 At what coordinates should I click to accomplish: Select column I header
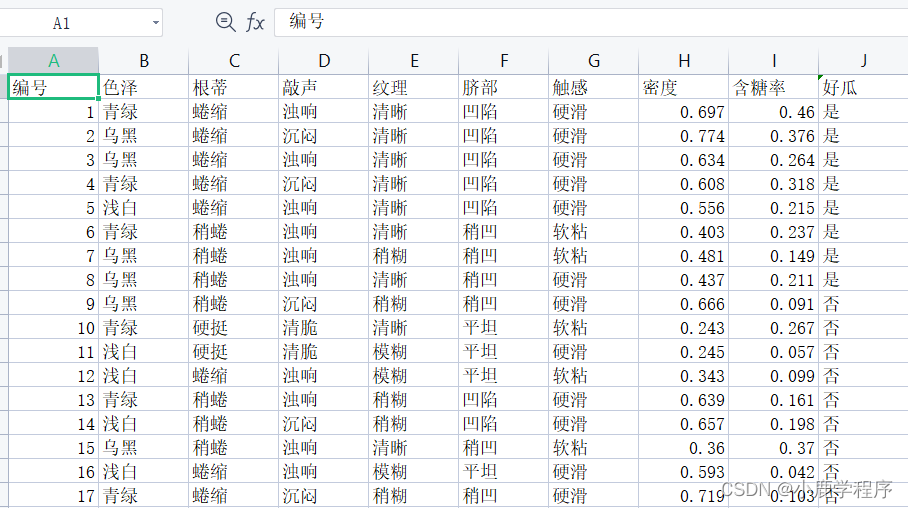774,61
